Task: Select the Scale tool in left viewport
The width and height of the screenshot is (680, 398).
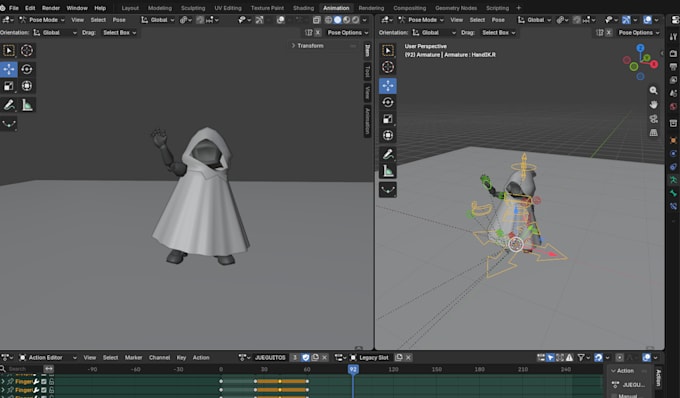Action: [9, 86]
